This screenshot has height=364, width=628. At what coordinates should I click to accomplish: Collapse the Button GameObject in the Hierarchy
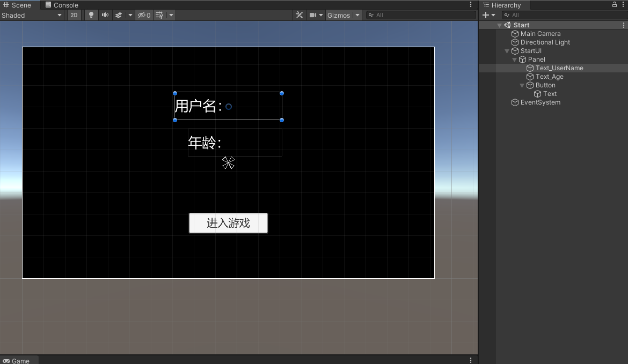tap(521, 85)
